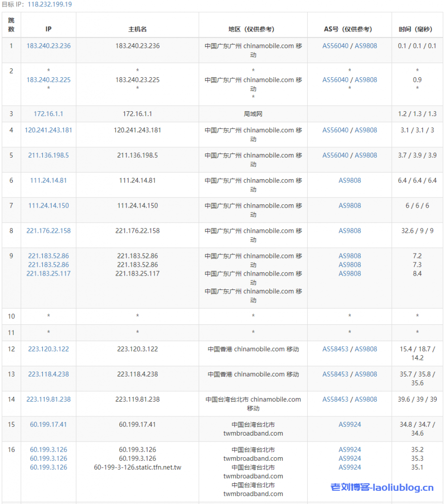Open the 111.24.14.150 IP link
Screen dimensions: 445x504
coord(48,205)
